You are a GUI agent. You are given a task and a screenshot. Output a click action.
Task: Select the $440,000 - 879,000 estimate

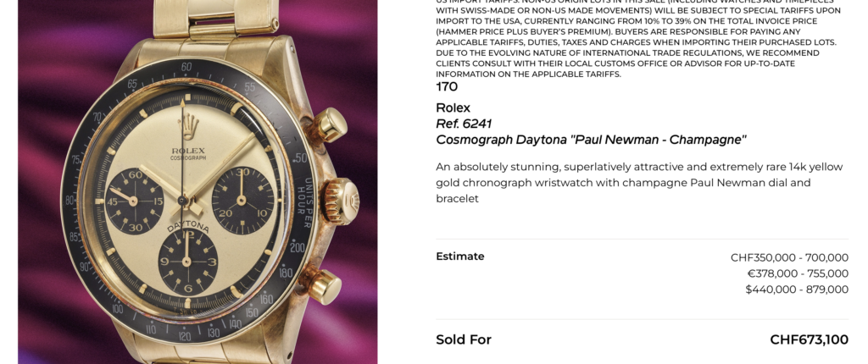click(797, 290)
